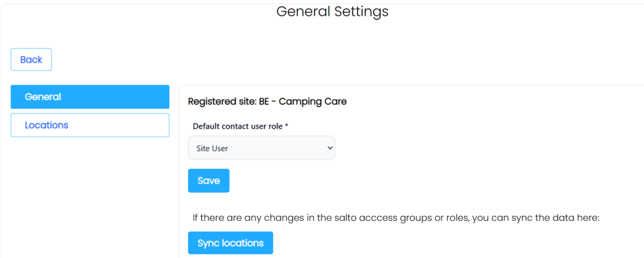Expand the chevron arrow beside Site User
Screen dimensions: 644x258
click(x=330, y=148)
